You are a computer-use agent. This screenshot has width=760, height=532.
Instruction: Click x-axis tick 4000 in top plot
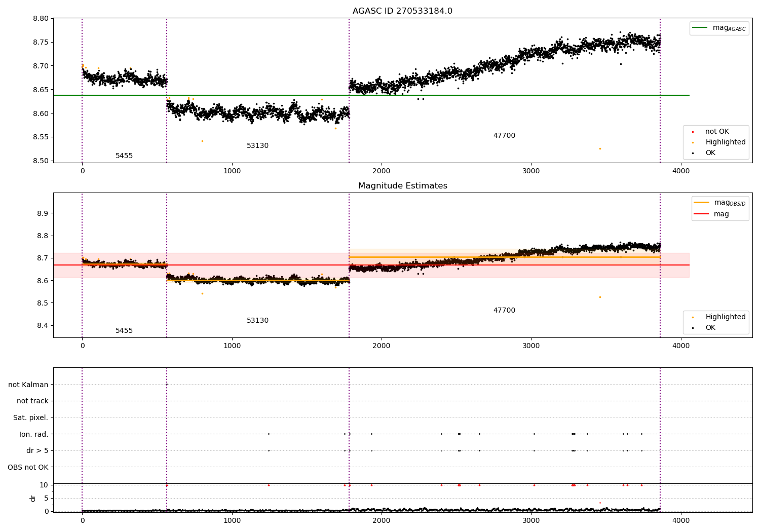[681, 171]
